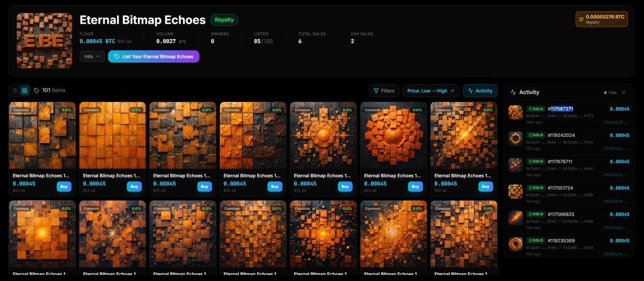The height and width of the screenshot is (281, 644).
Task: Open activity item #117678711
Action: [560, 161]
